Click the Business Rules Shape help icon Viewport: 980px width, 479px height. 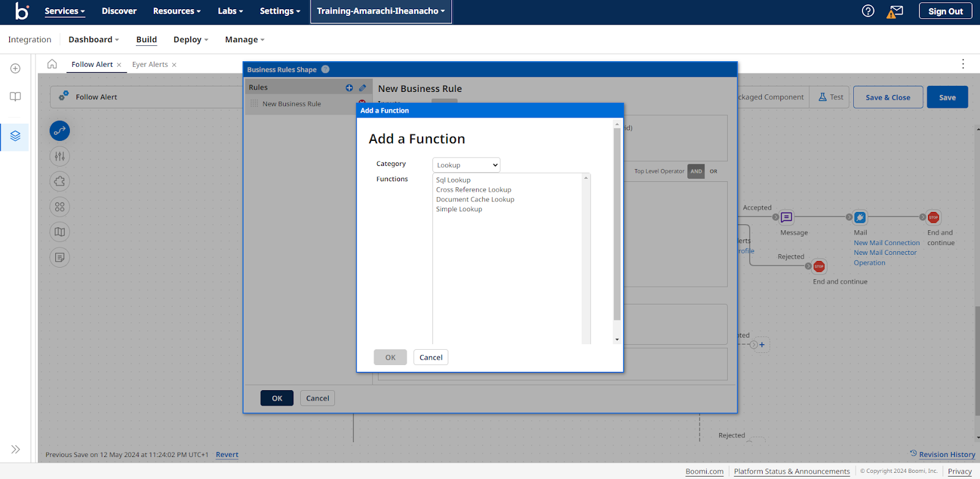(325, 69)
